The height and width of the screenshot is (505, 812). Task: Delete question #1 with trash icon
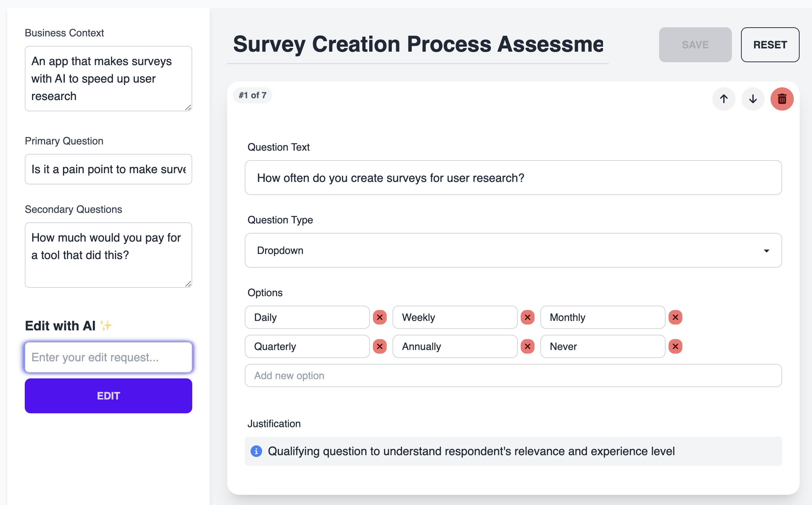point(782,99)
